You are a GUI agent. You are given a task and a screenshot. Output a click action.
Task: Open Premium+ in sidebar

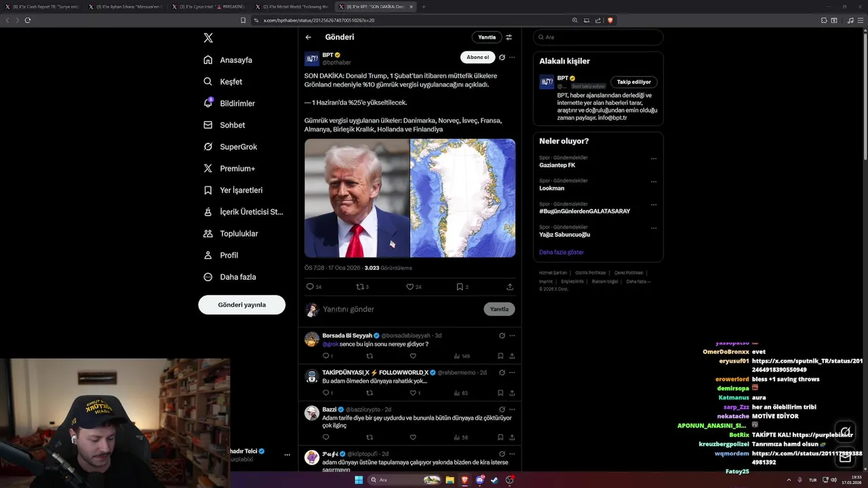(x=229, y=168)
